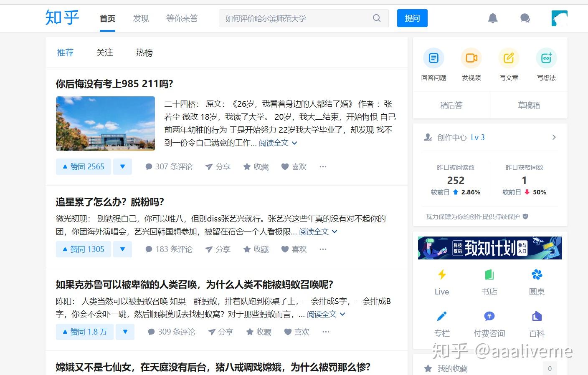
Task: Toggle 喜欢 on the 克苏鲁 post
Action: tap(297, 332)
